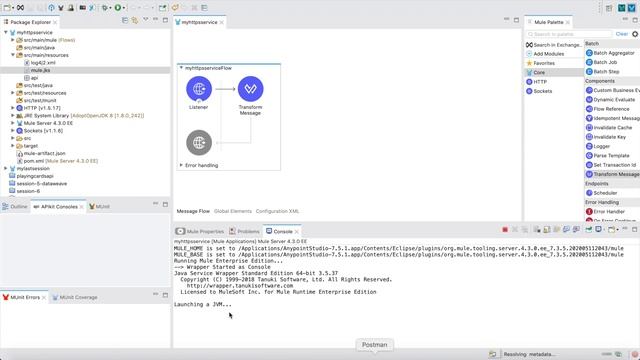Click 'Launching a JVM...' console line

[202, 304]
